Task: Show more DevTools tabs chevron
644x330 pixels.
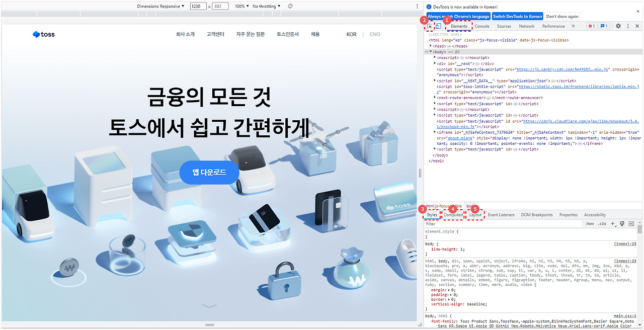Action: pos(573,26)
